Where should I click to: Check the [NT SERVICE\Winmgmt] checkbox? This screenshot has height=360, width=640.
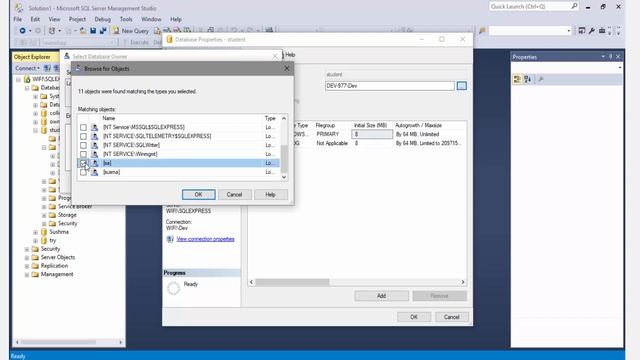(x=83, y=154)
